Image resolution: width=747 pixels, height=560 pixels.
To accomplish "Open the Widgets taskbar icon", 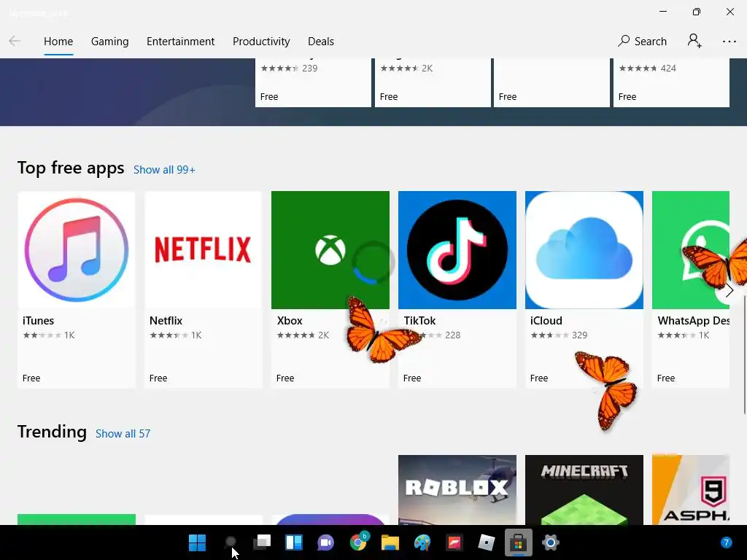I will [294, 542].
